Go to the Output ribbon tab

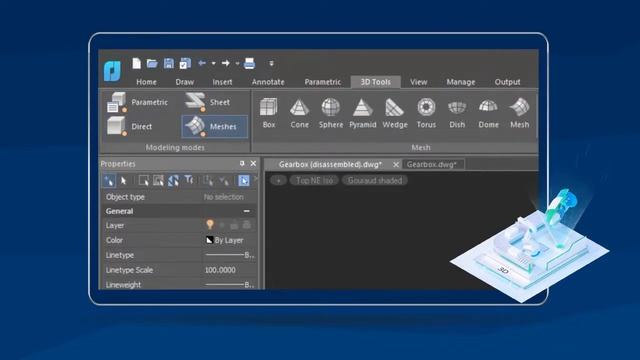point(507,82)
